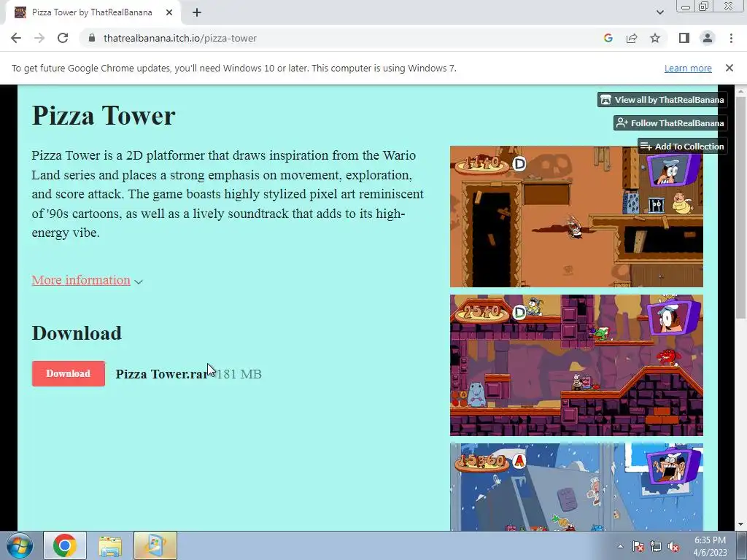The image size is (747, 560).
Task: Open Windows Explorer from the taskbar
Action: (x=110, y=545)
